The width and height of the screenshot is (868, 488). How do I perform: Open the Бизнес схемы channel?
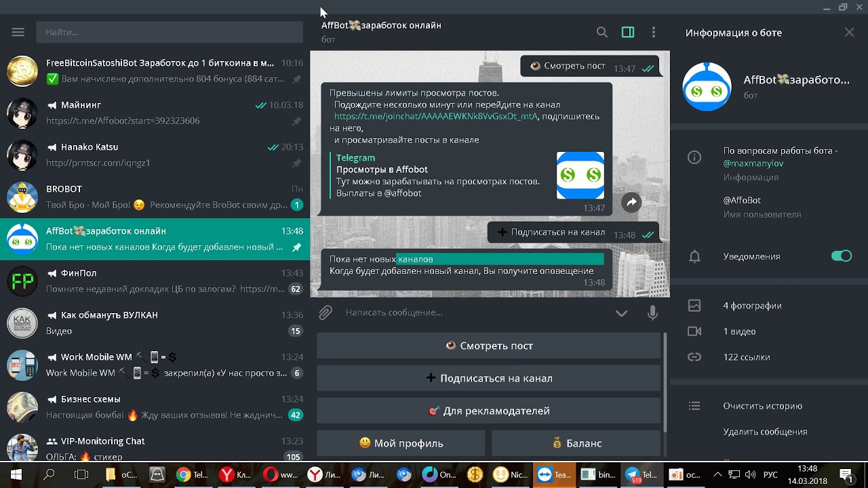(155, 407)
